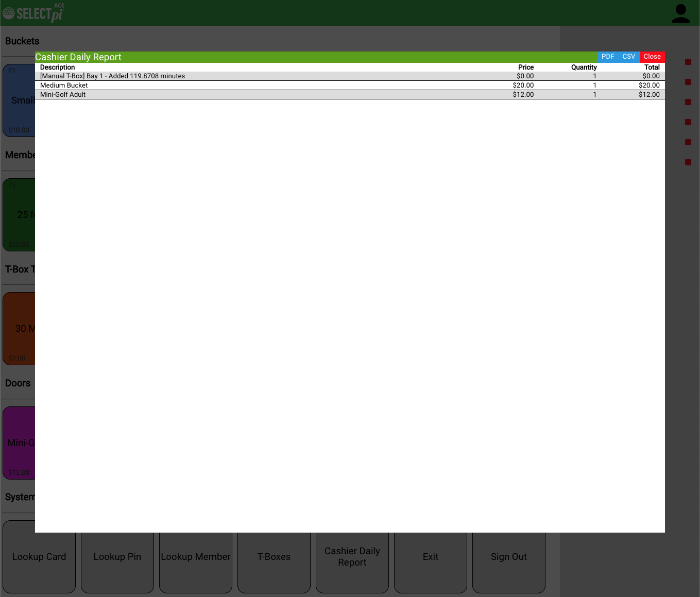The image size is (700, 597).
Task: Select the Medium Bucket row
Action: tap(350, 86)
